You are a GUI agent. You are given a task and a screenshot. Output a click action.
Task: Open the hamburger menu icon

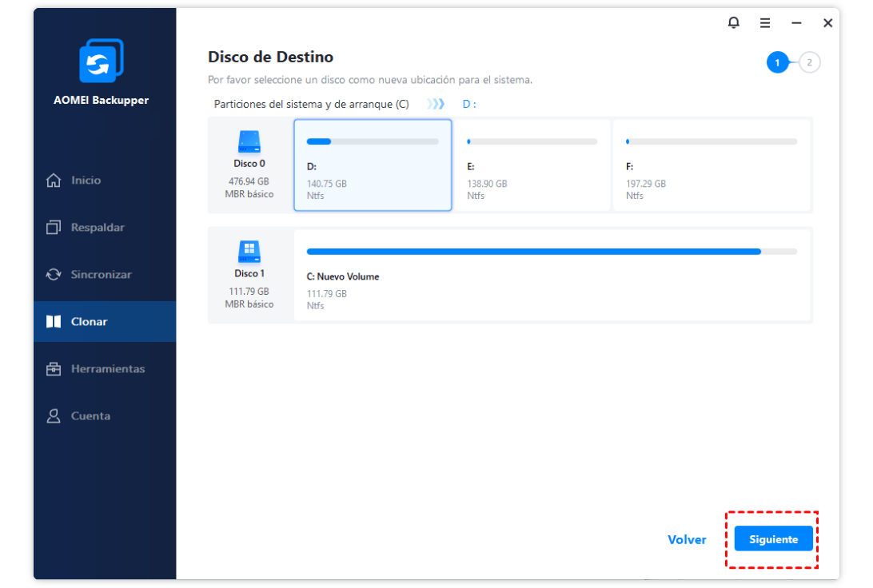click(x=765, y=23)
